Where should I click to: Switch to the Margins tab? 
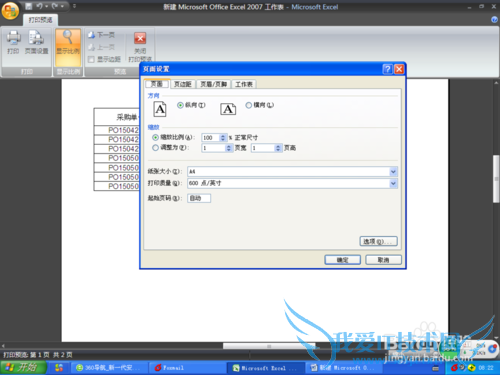click(x=183, y=84)
